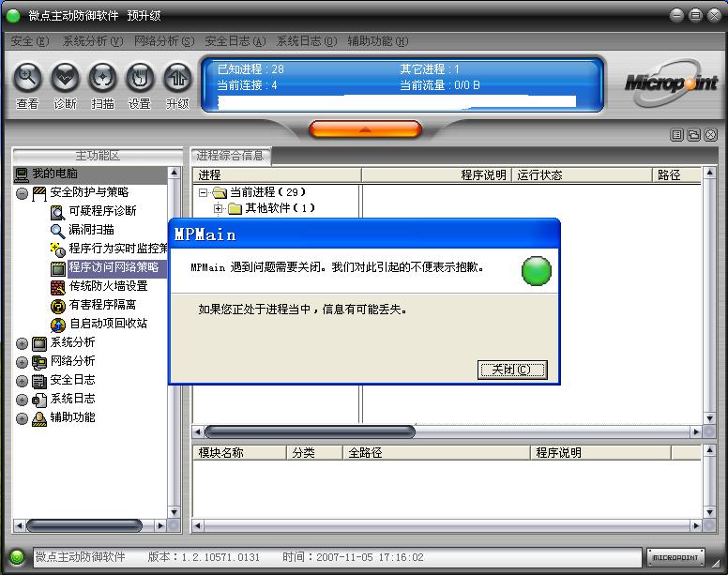Click module list scroll down arrow
This screenshot has width=728, height=575.
[x=709, y=512]
